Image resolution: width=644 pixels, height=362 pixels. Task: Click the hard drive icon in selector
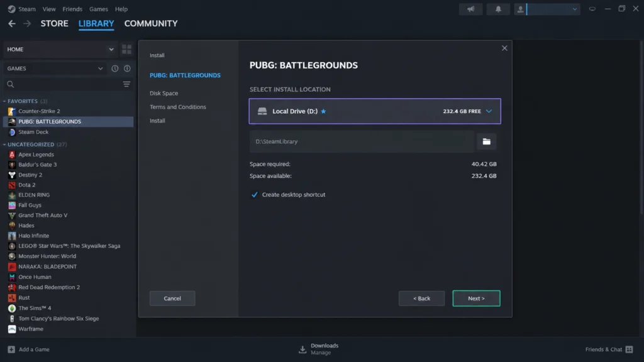point(262,111)
